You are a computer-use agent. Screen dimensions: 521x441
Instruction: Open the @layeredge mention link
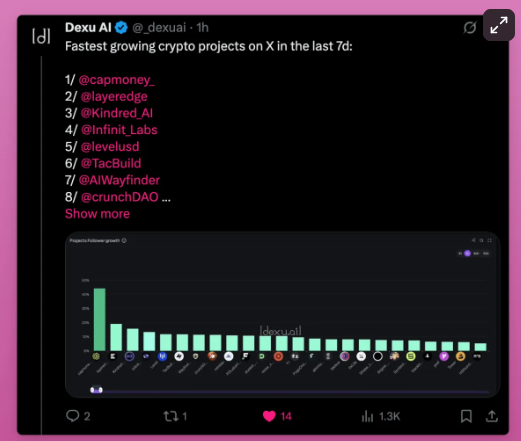coord(114,96)
